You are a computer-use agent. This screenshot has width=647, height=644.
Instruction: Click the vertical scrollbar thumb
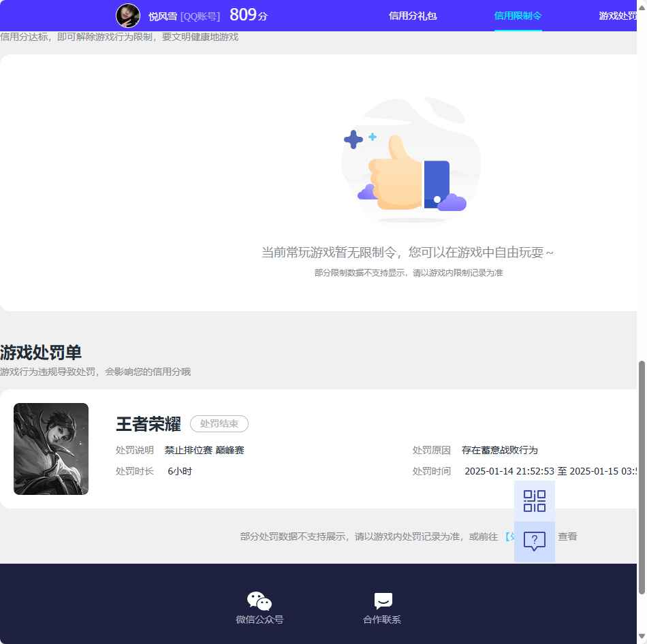(x=642, y=477)
